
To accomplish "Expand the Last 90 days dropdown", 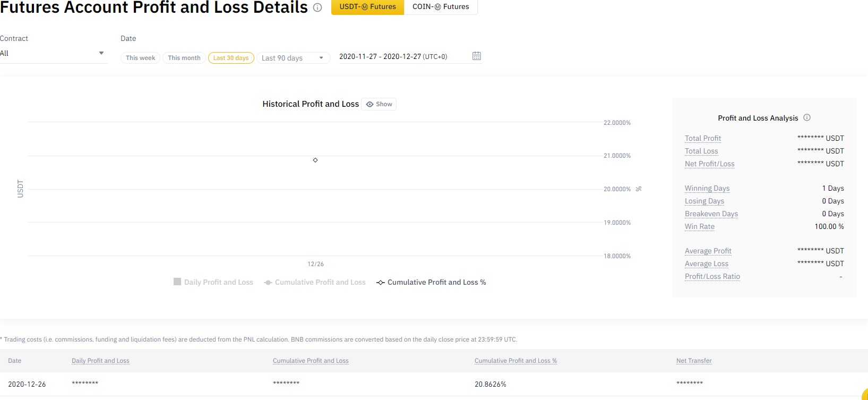I will [293, 58].
